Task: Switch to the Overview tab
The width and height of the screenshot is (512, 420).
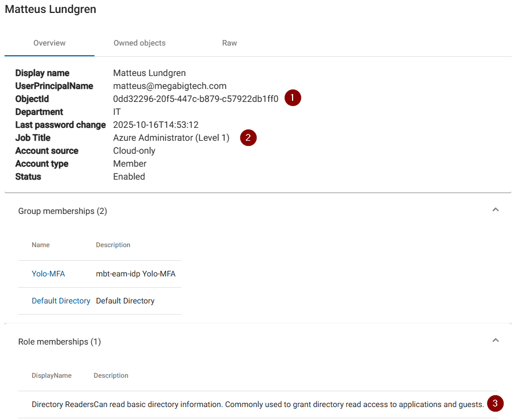Action: [50, 43]
